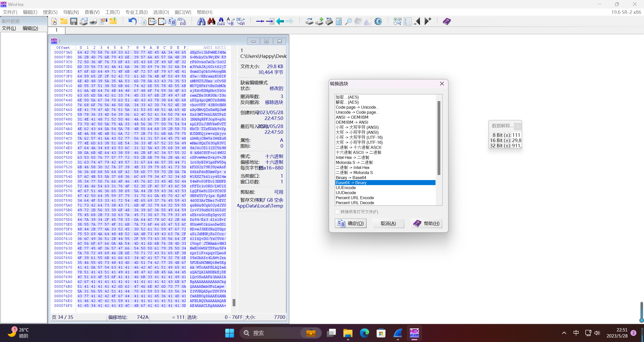The height and width of the screenshot is (342, 644).
Task: Open Find Text with blue binoculars icon
Action: tap(201, 22)
